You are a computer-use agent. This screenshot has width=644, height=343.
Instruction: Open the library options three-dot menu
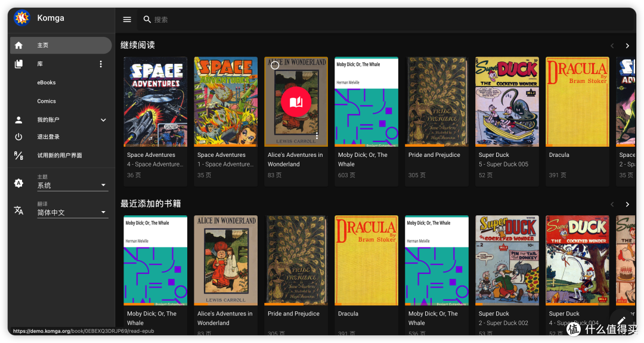pyautogui.click(x=101, y=64)
